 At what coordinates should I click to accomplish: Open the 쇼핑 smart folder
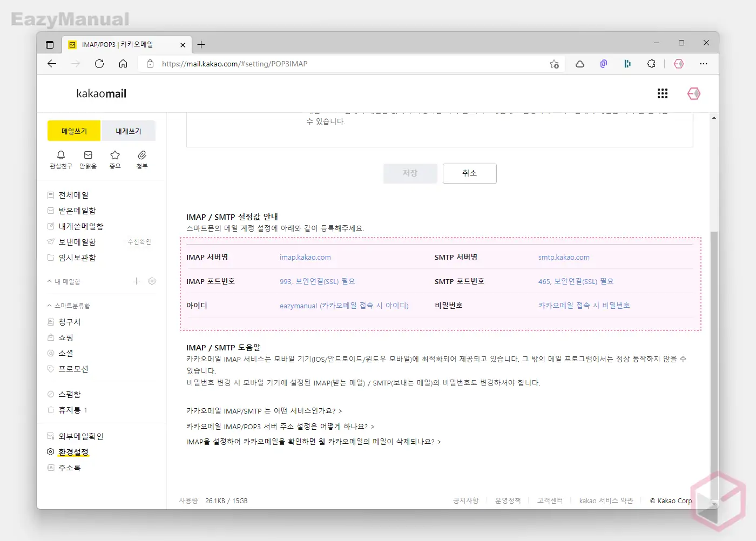point(66,337)
